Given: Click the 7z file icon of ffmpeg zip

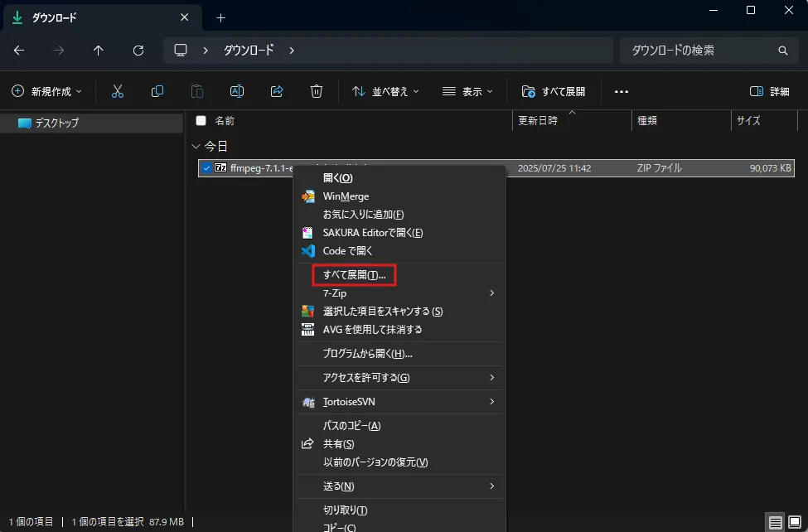Looking at the screenshot, I should click(220, 167).
